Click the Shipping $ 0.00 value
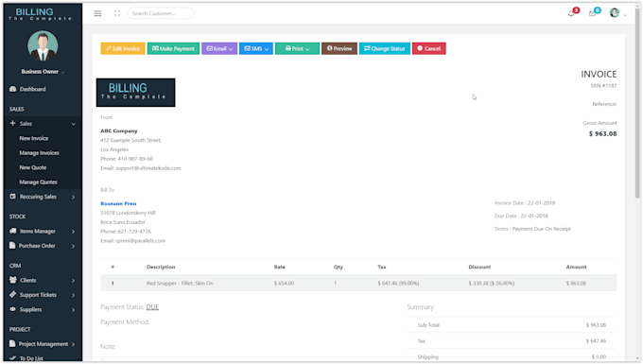The image size is (643, 364). tap(599, 357)
